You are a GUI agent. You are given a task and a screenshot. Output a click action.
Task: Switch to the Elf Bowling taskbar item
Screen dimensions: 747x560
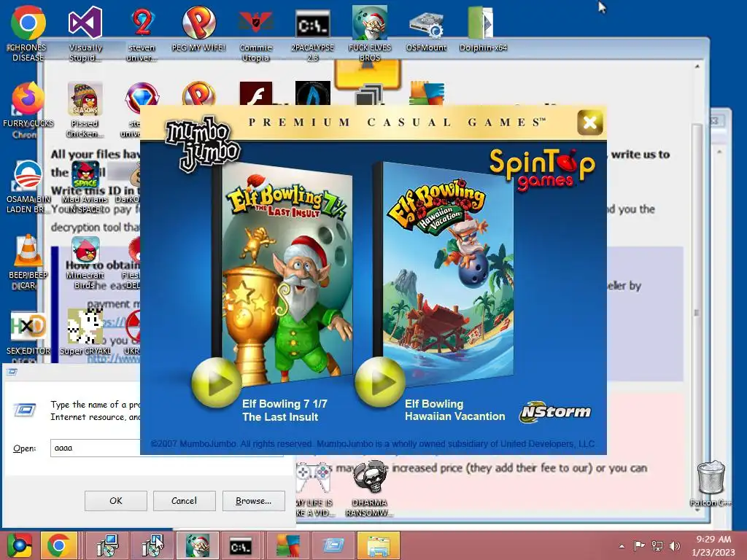click(197, 545)
